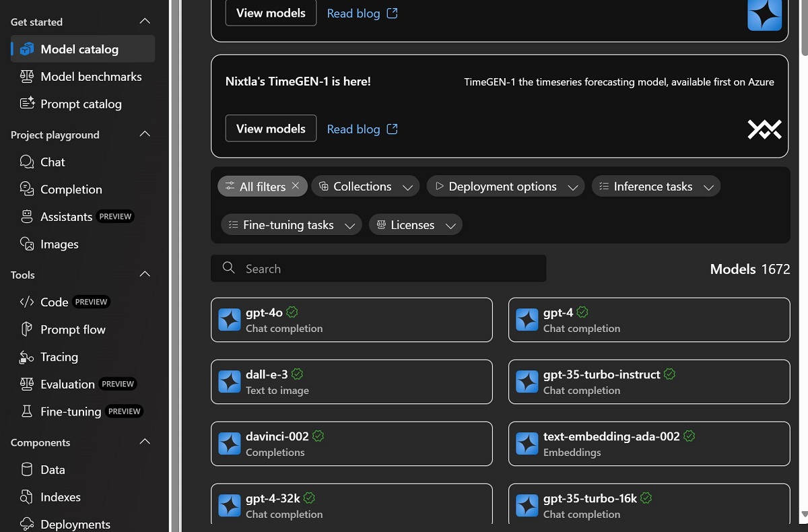Open Read blog link in the upper banner
The image size is (808, 532).
pyautogui.click(x=362, y=13)
